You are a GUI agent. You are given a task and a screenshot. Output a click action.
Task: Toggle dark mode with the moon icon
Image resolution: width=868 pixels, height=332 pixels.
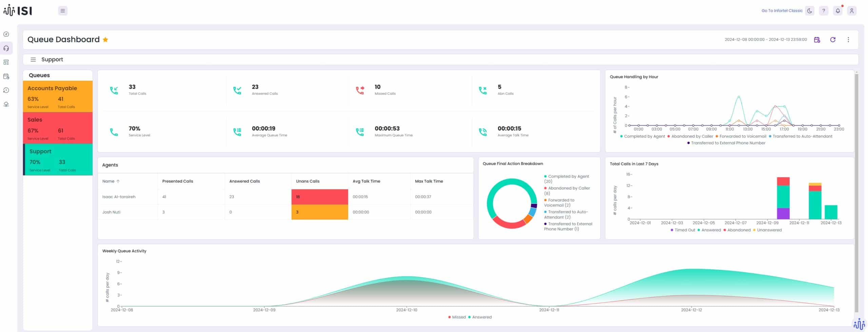click(x=810, y=11)
